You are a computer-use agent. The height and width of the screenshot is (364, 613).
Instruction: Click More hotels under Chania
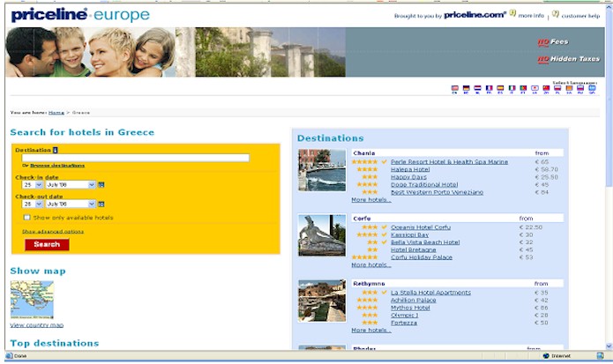pyautogui.click(x=371, y=199)
